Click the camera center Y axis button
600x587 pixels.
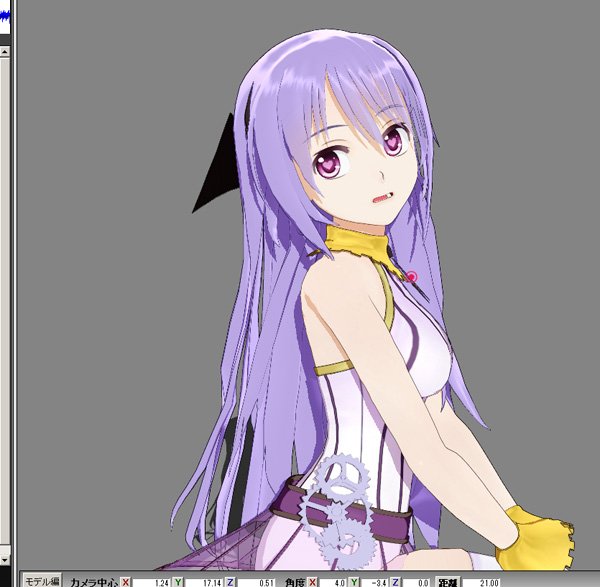click(x=178, y=582)
